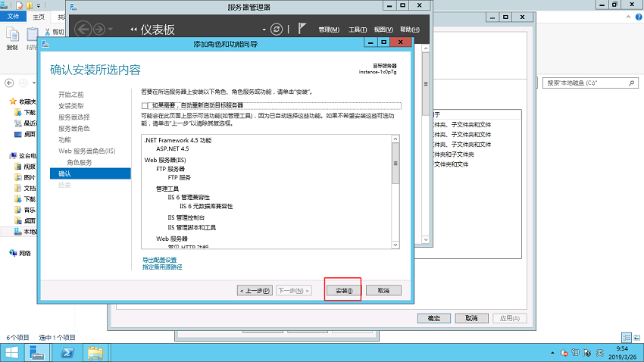
Task: Open 导出配置设置 link
Action: [x=159, y=261]
